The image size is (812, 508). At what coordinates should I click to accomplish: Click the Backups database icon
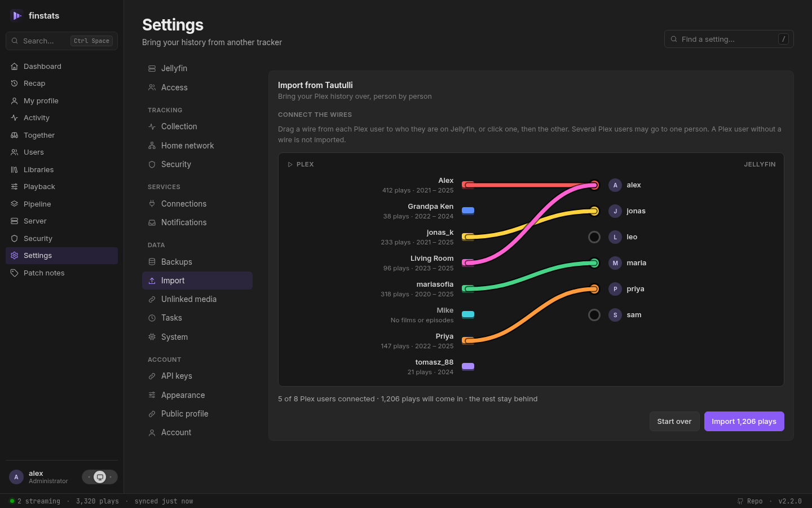(x=152, y=262)
